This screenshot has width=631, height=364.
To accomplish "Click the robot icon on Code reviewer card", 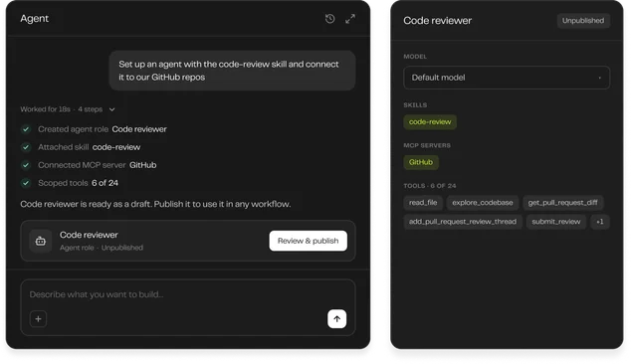I will [x=40, y=241].
